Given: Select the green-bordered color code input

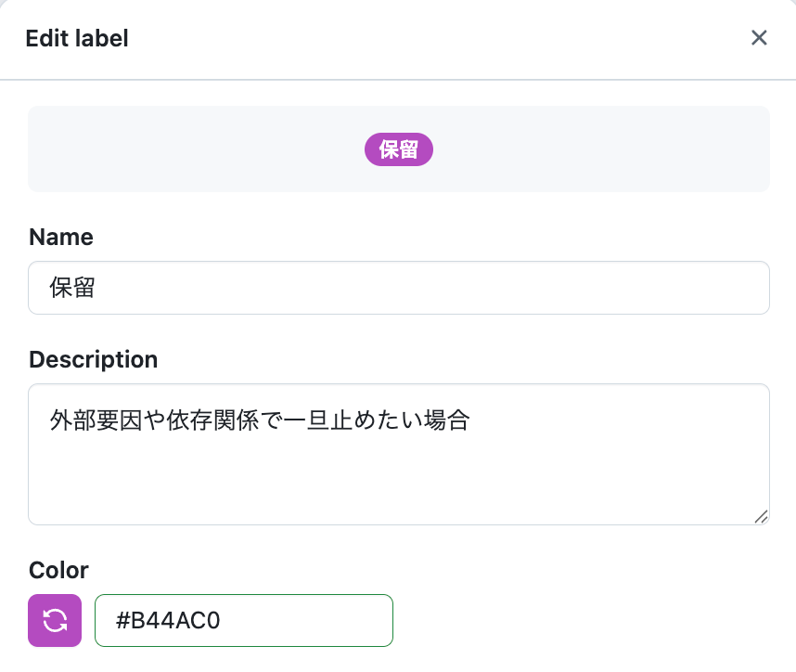Looking at the screenshot, I should click(x=244, y=620).
